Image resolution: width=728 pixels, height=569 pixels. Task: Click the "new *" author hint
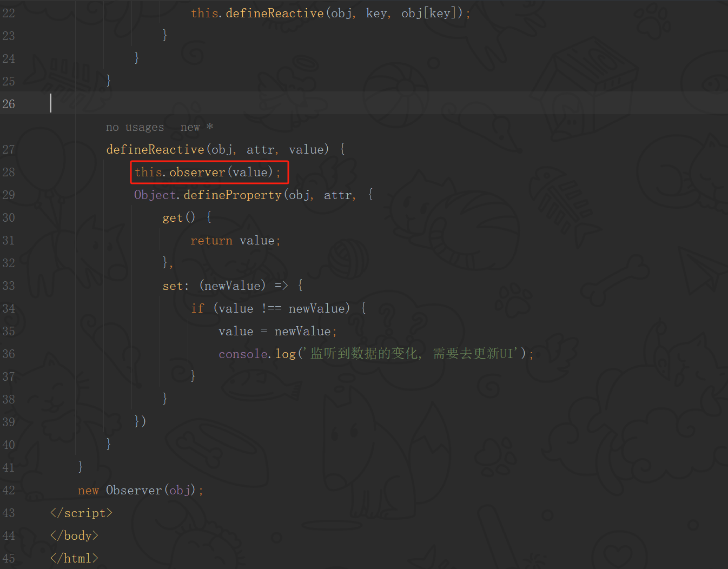[x=197, y=127]
